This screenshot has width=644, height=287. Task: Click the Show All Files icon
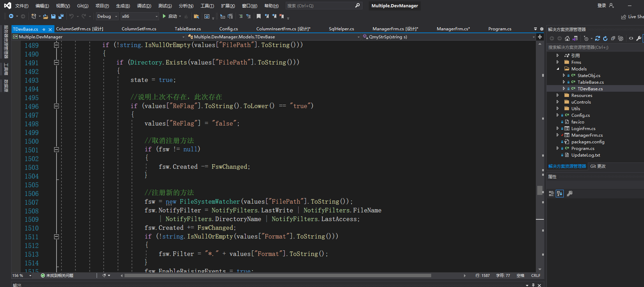pyautogui.click(x=621, y=38)
